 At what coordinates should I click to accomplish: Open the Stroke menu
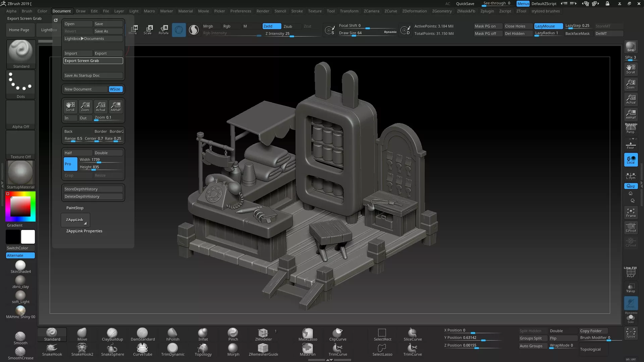coord(297,11)
